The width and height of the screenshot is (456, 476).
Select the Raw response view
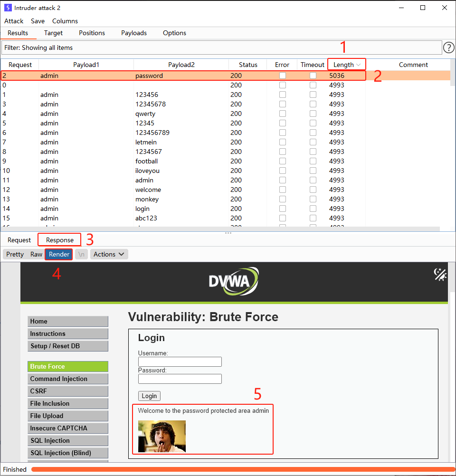tap(37, 254)
